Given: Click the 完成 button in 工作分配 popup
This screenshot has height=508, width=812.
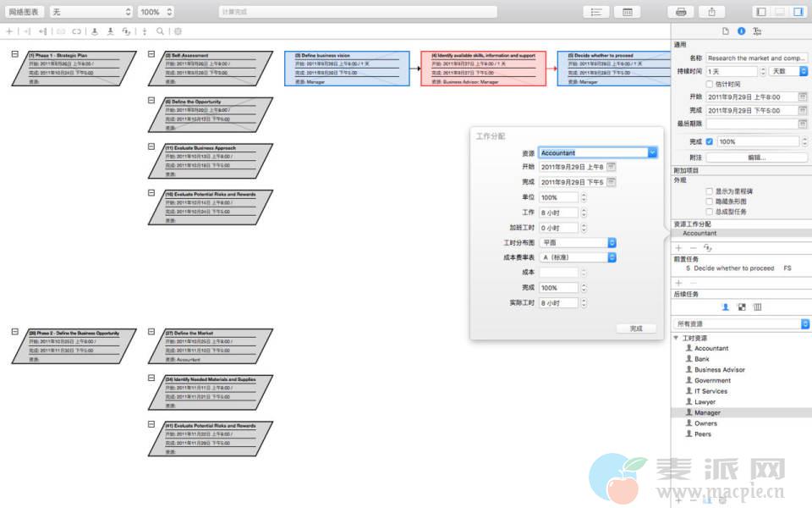Looking at the screenshot, I should [636, 329].
